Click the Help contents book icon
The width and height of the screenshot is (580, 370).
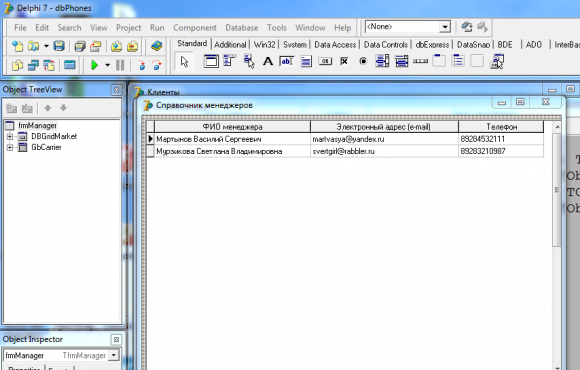pos(157,46)
